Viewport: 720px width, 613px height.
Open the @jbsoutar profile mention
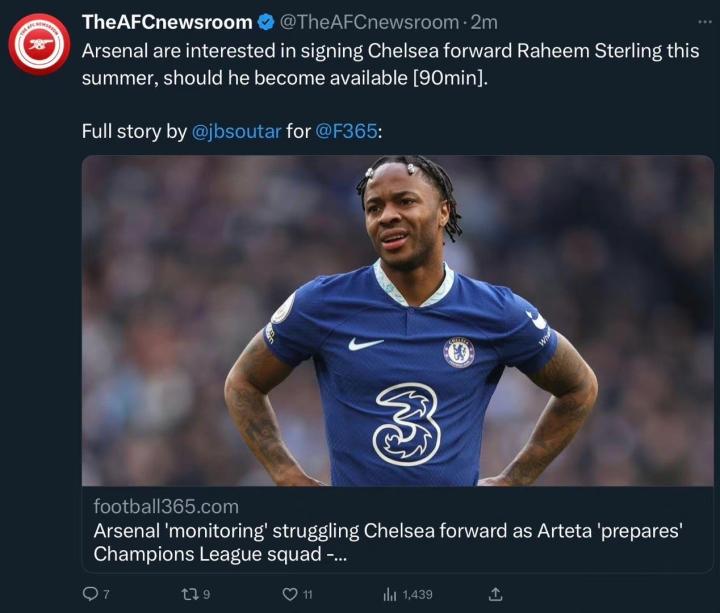[x=236, y=131]
